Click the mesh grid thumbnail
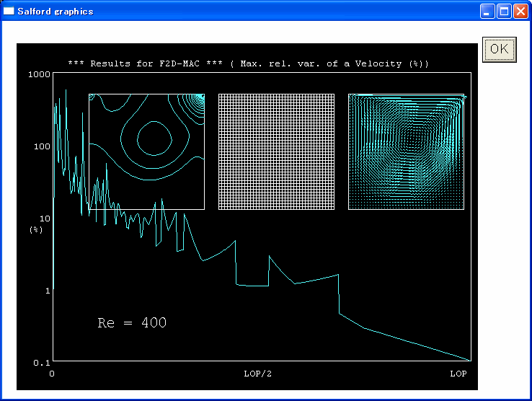532x401 pixels. click(x=276, y=151)
